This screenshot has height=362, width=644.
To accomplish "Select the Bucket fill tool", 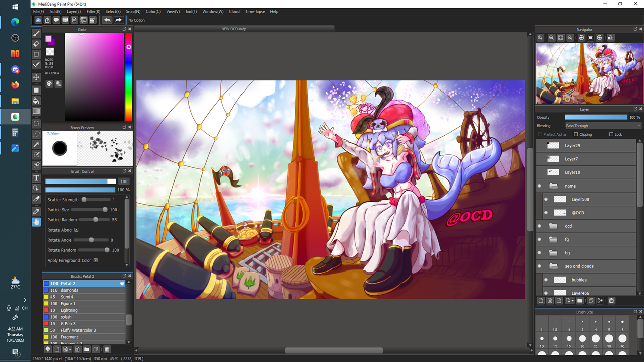I will click(36, 101).
